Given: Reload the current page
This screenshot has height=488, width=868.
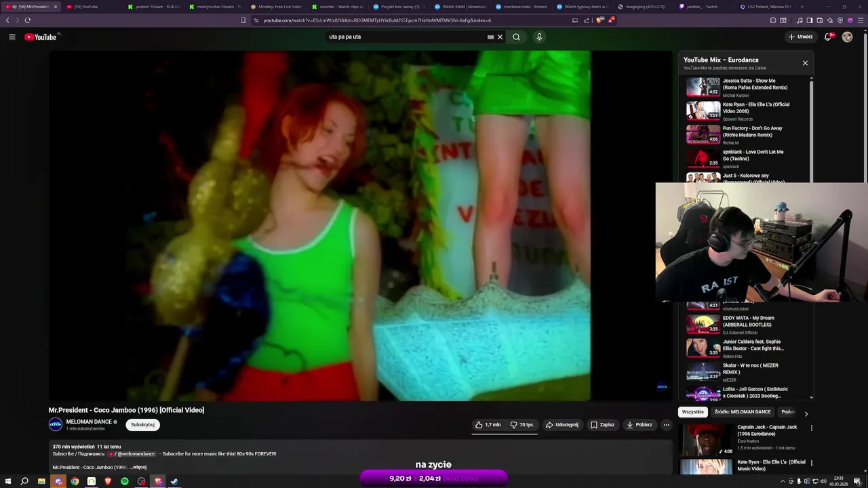Looking at the screenshot, I should click(28, 20).
